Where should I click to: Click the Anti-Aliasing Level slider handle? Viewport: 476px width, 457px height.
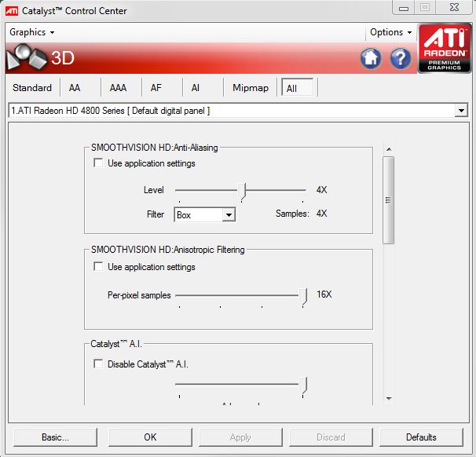coord(242,192)
